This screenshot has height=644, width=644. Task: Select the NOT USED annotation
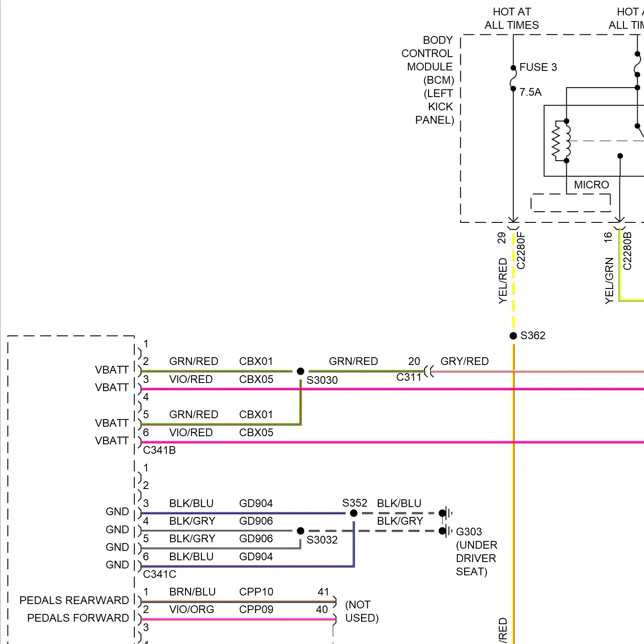361,611
